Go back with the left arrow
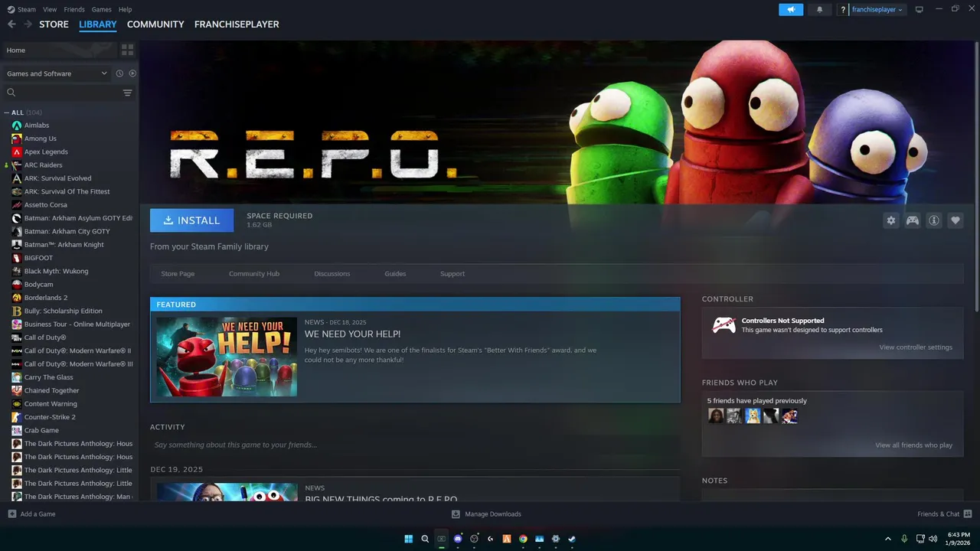 tap(11, 24)
